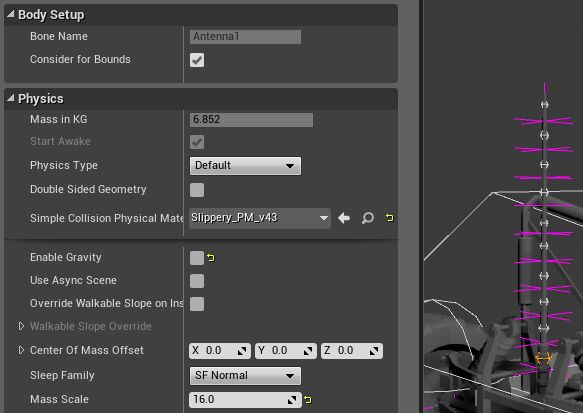Viewport: 583px width, 413px height.
Task: Reset Enable Gravity to default value
Action: (211, 258)
